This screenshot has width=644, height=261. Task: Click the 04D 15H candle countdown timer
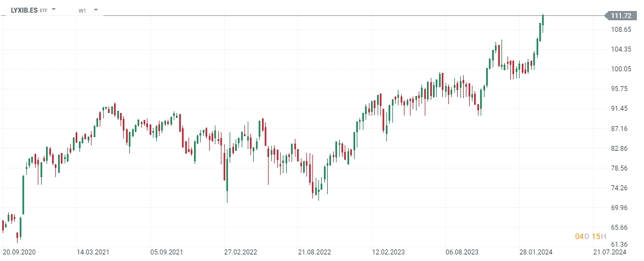point(590,236)
